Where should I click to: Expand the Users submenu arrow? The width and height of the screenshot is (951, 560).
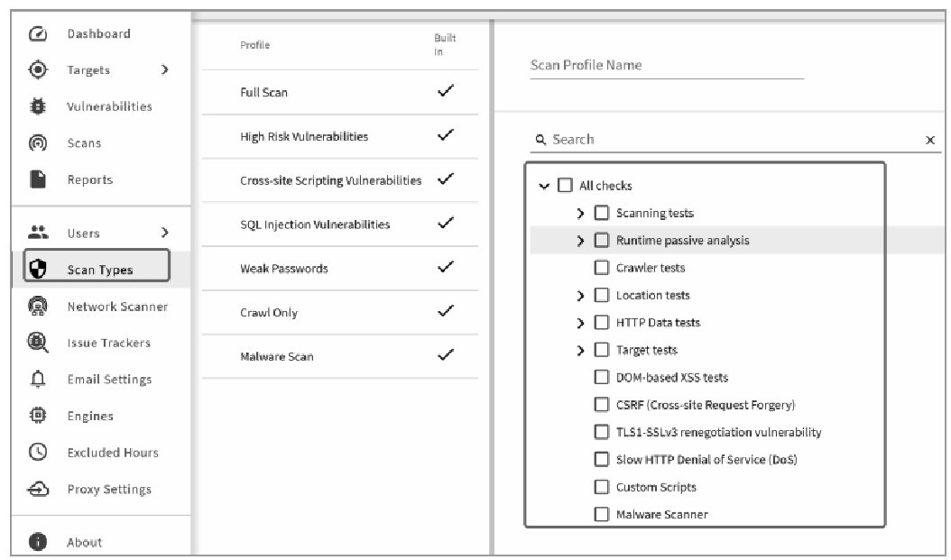[x=164, y=232]
